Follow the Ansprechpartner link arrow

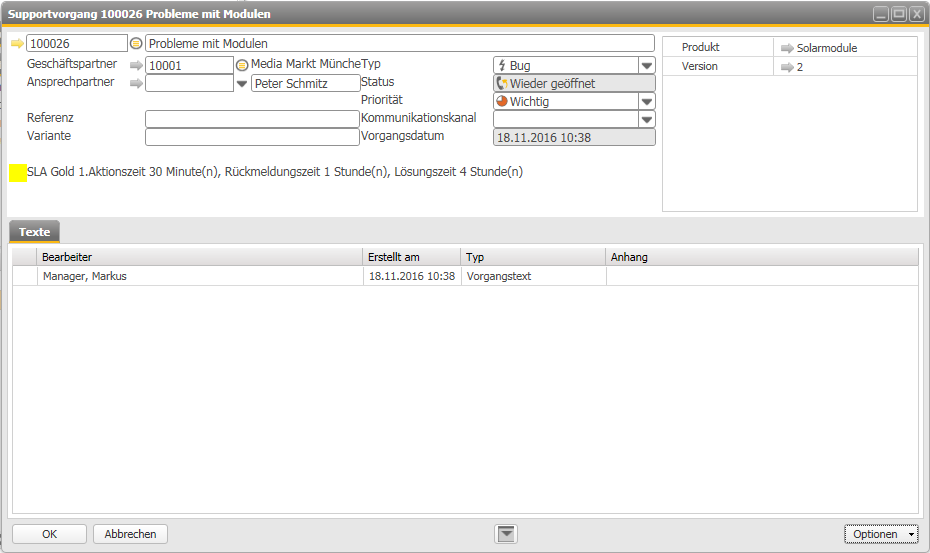pos(136,83)
